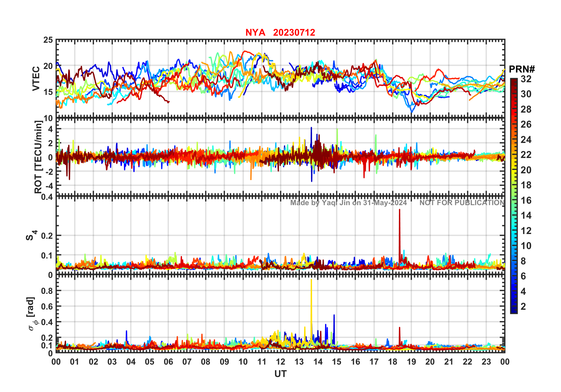Click the UT x-axis label

pyautogui.click(x=280, y=374)
